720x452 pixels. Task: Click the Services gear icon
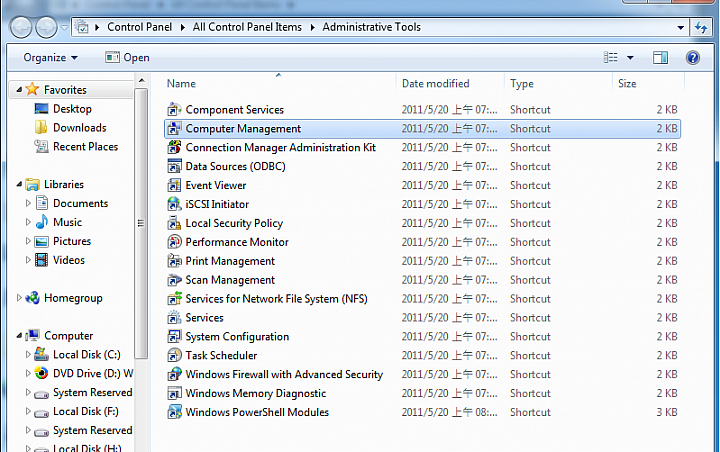tap(174, 317)
